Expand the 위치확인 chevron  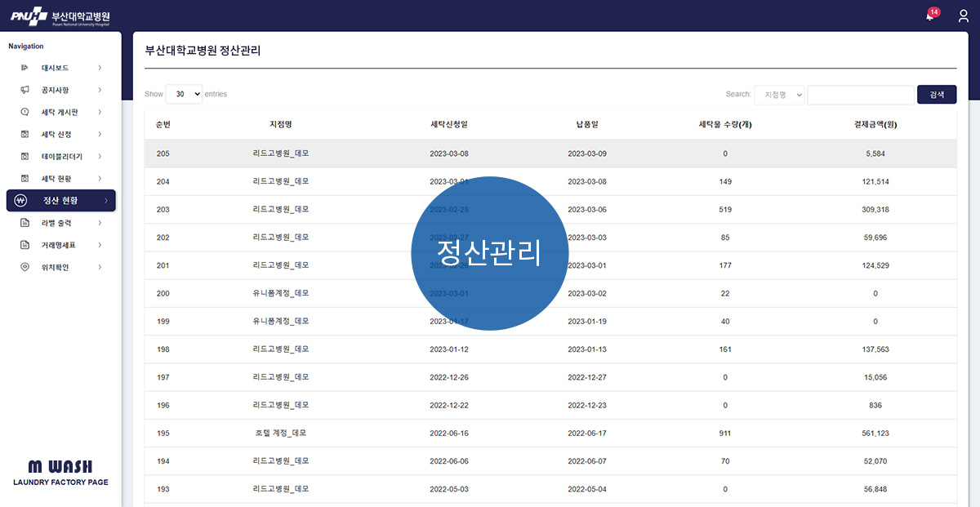[100, 267]
